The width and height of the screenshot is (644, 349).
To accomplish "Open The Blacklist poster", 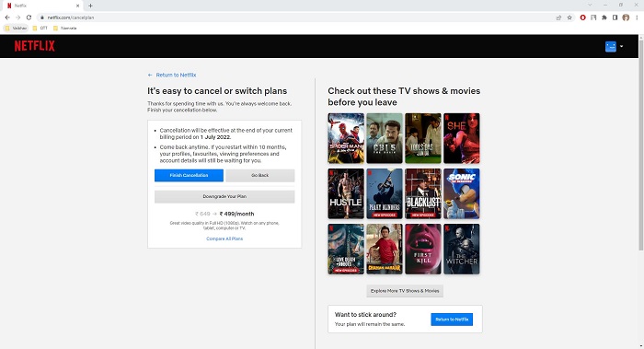I will point(423,193).
